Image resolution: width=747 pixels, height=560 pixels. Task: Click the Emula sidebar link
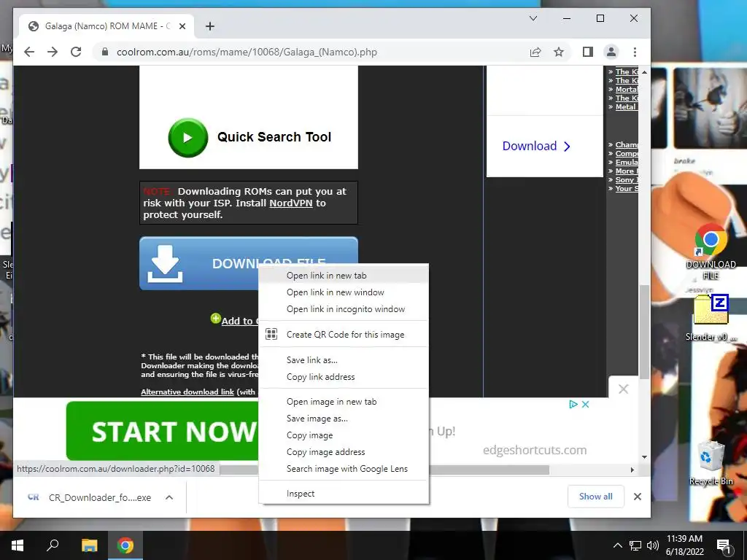pyautogui.click(x=627, y=162)
